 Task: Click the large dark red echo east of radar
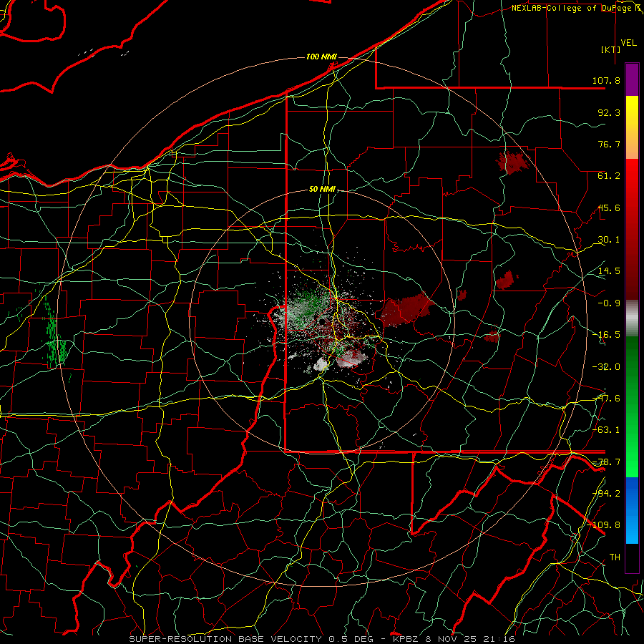point(406,311)
